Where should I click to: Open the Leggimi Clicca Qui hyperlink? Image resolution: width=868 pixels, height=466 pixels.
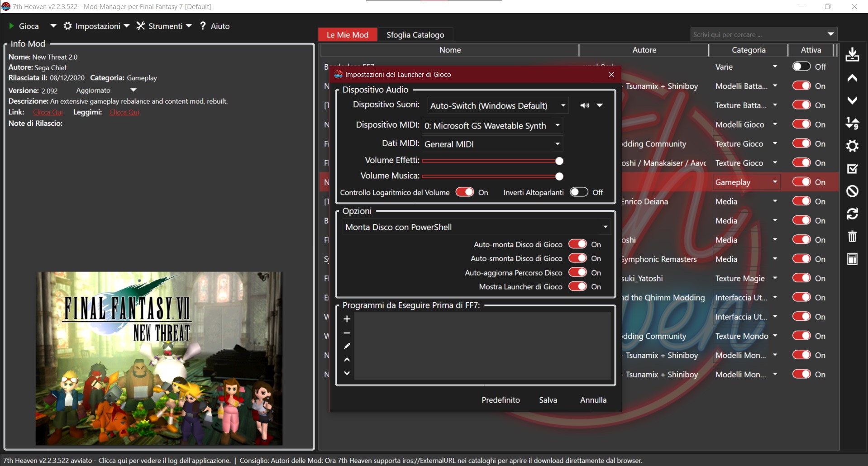[124, 112]
